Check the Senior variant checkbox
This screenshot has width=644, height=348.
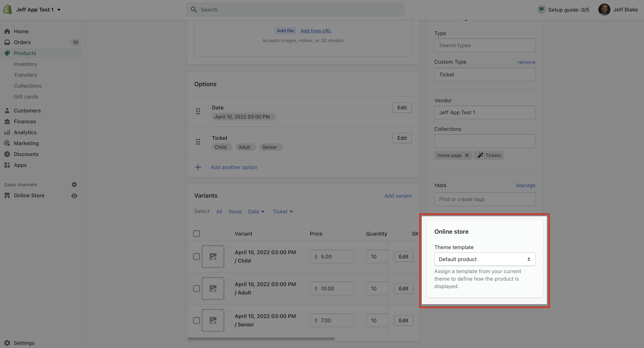coord(197,320)
